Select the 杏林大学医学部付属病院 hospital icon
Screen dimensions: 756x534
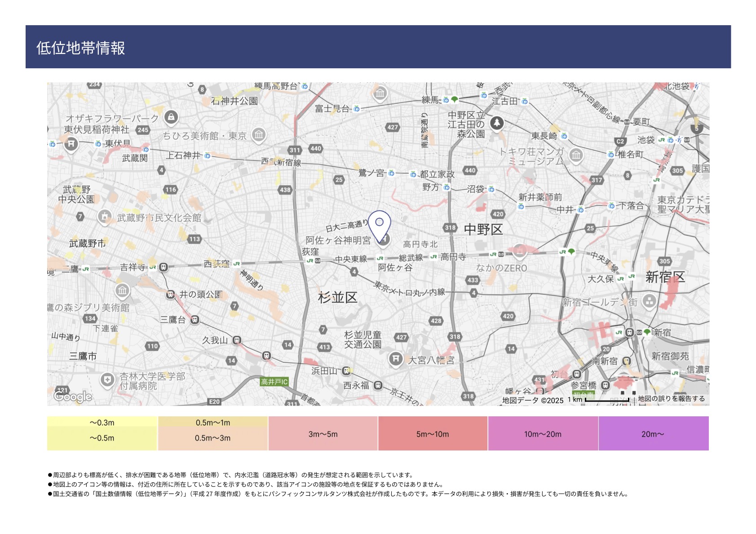107,380
